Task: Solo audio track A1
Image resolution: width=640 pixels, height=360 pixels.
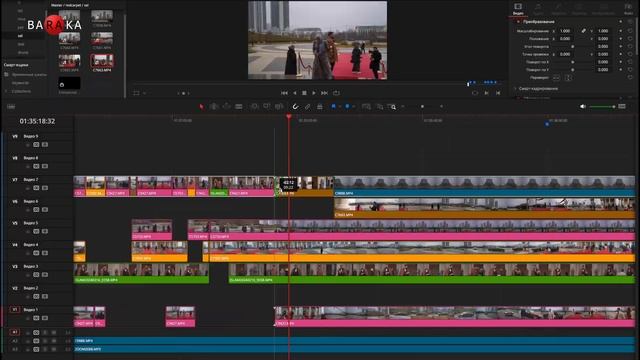Action: pos(45,333)
